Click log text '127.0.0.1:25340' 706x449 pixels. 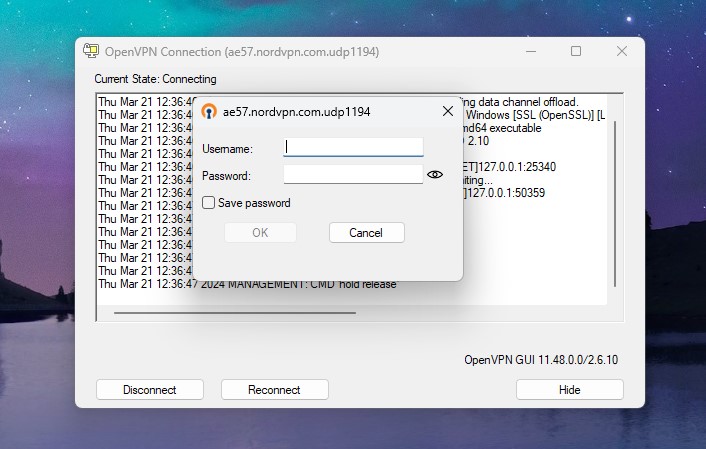pos(517,167)
